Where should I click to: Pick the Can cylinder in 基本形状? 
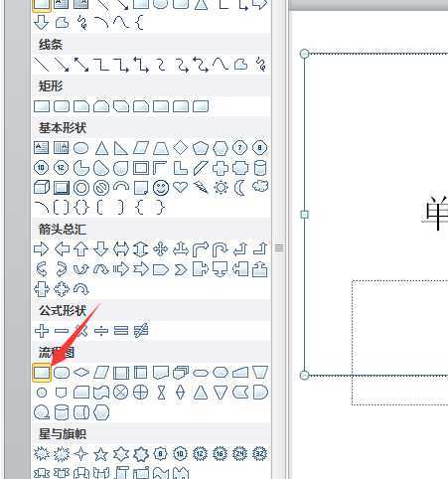(x=260, y=168)
